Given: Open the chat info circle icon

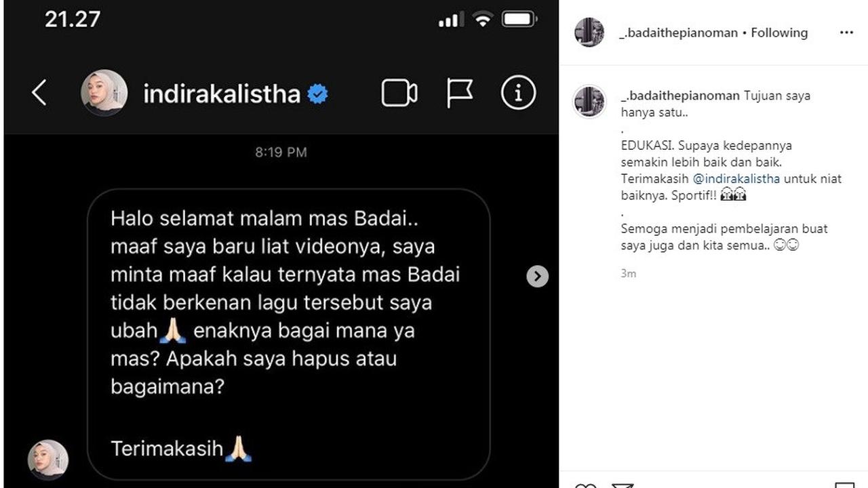Looking at the screenshot, I should tap(518, 93).
